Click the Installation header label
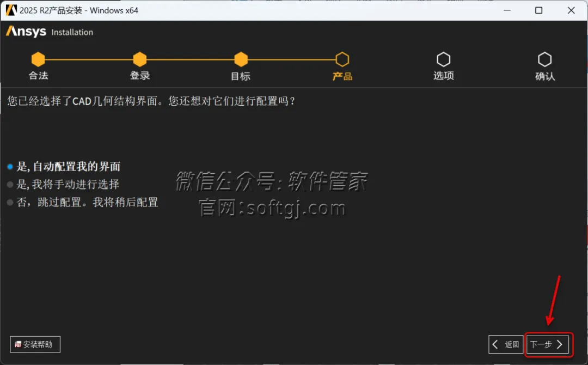588x365 pixels. click(72, 32)
